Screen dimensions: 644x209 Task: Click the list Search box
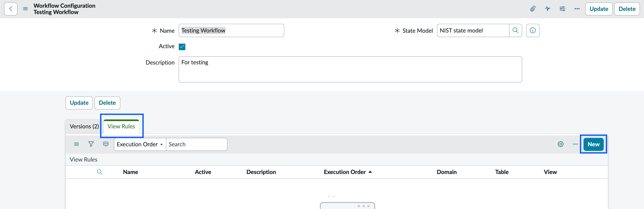pyautogui.click(x=196, y=144)
